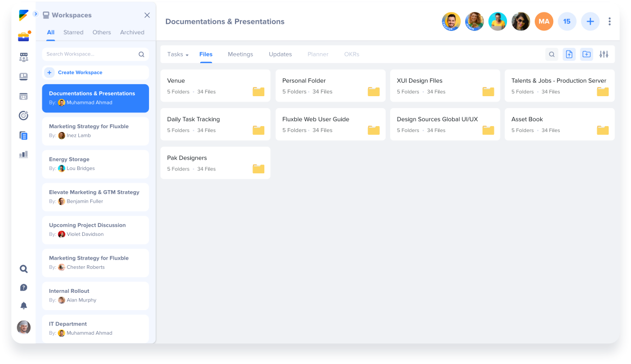
Task: Switch to the Others tab
Action: [101, 32]
